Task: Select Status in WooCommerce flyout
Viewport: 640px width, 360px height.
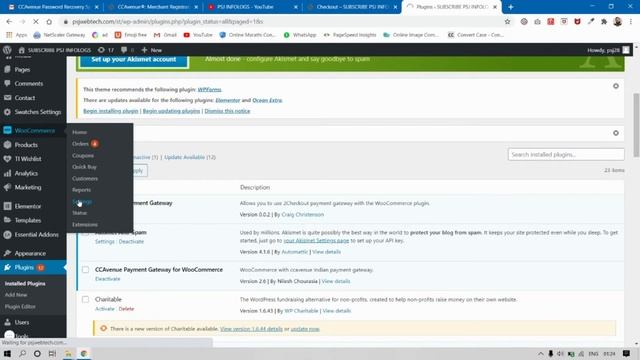Action: (79, 213)
